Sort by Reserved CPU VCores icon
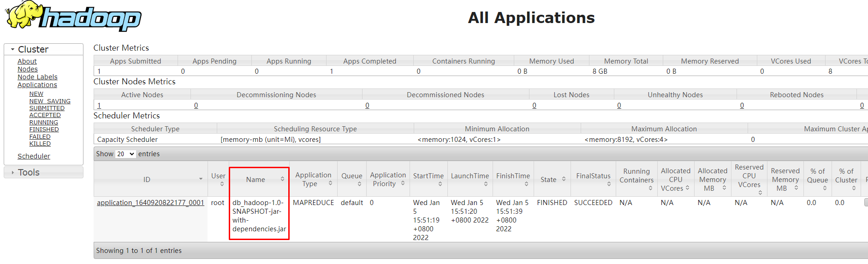This screenshot has width=868, height=264. [760, 193]
